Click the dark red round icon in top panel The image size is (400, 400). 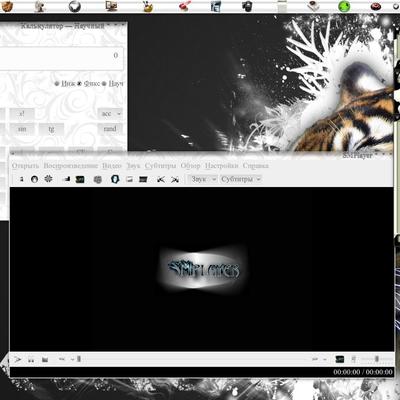(376, 6)
